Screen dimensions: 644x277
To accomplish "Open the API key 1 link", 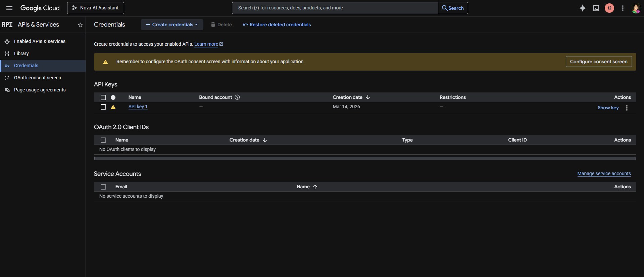I will tap(138, 107).
